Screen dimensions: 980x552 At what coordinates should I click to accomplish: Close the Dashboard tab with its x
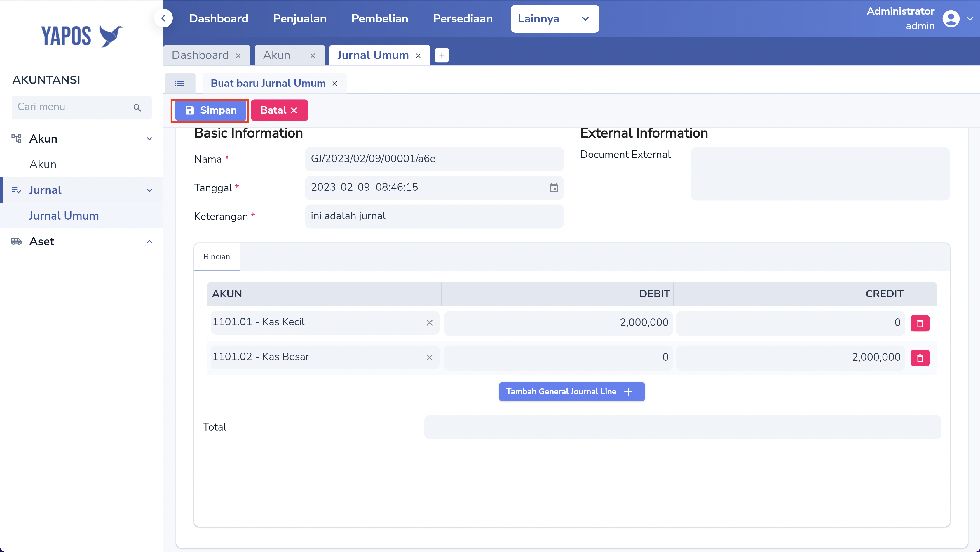(238, 55)
